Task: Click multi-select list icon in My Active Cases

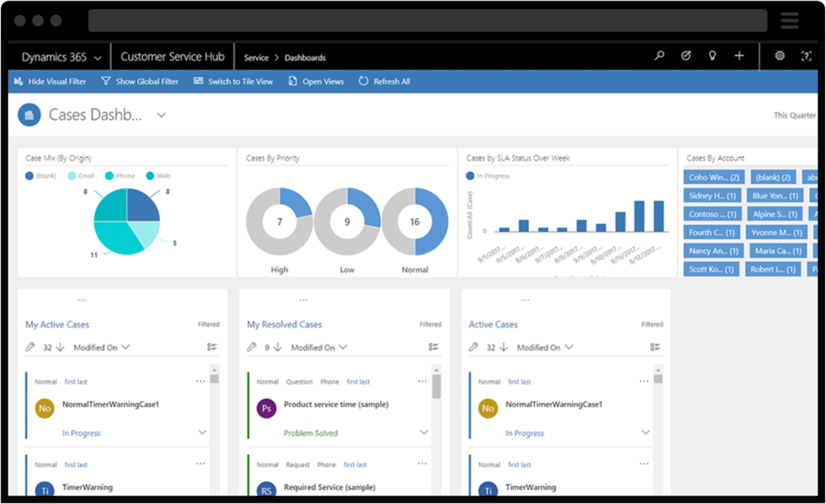Action: [x=212, y=347]
